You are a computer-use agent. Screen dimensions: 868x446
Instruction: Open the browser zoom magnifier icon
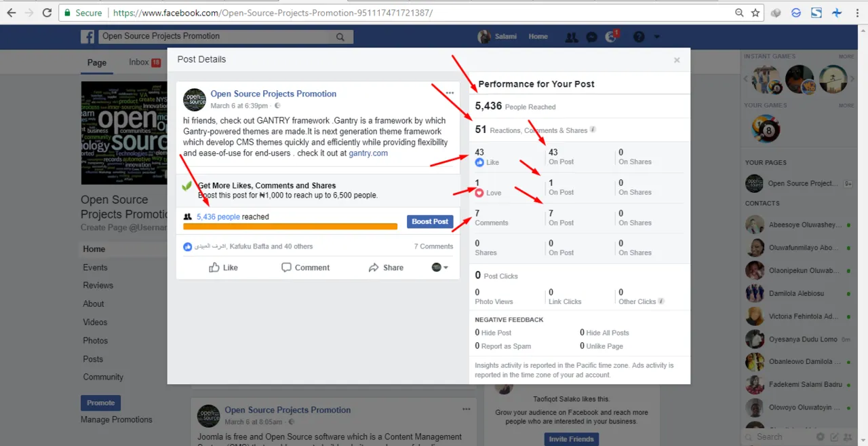(739, 13)
